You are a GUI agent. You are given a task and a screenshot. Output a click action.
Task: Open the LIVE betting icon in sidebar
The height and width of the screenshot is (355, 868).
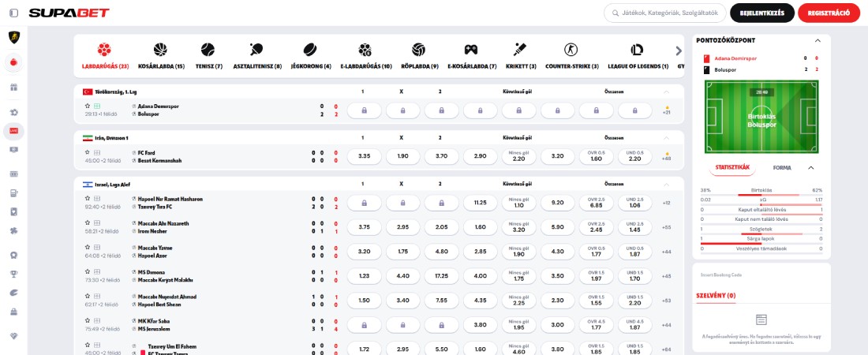coord(14,131)
